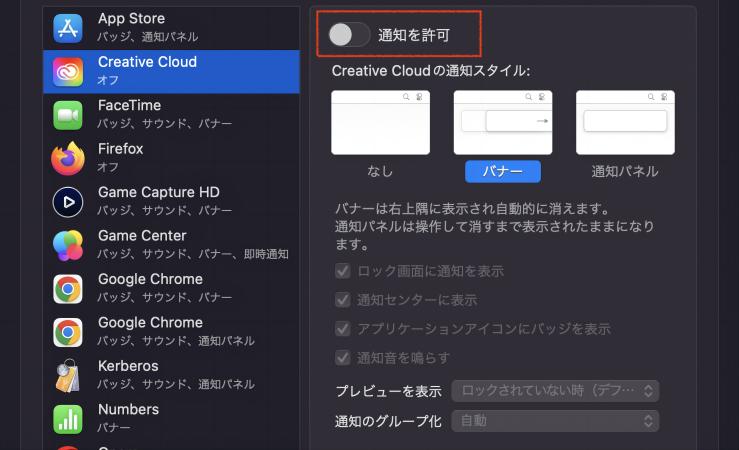Image resolution: width=739 pixels, height=450 pixels.
Task: Toggle the 通知を許可 switch
Action: click(349, 34)
